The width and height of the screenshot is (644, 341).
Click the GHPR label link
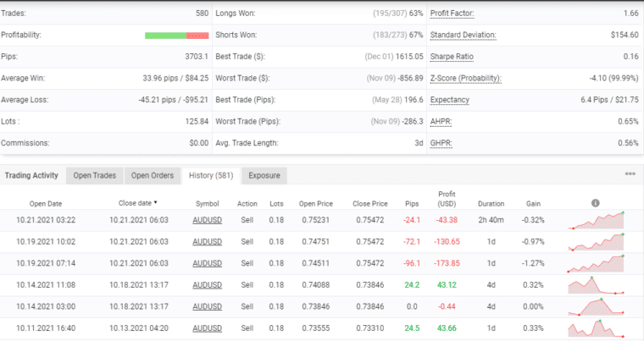[x=441, y=143]
